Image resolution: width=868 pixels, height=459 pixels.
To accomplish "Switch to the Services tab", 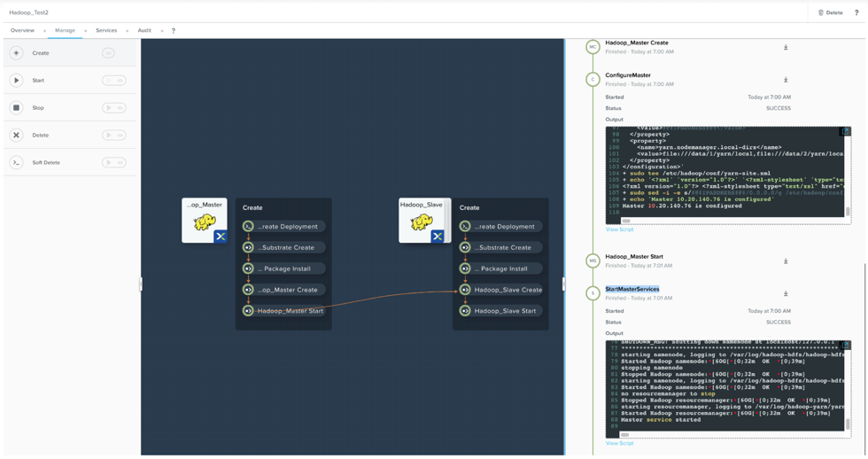I will (106, 30).
